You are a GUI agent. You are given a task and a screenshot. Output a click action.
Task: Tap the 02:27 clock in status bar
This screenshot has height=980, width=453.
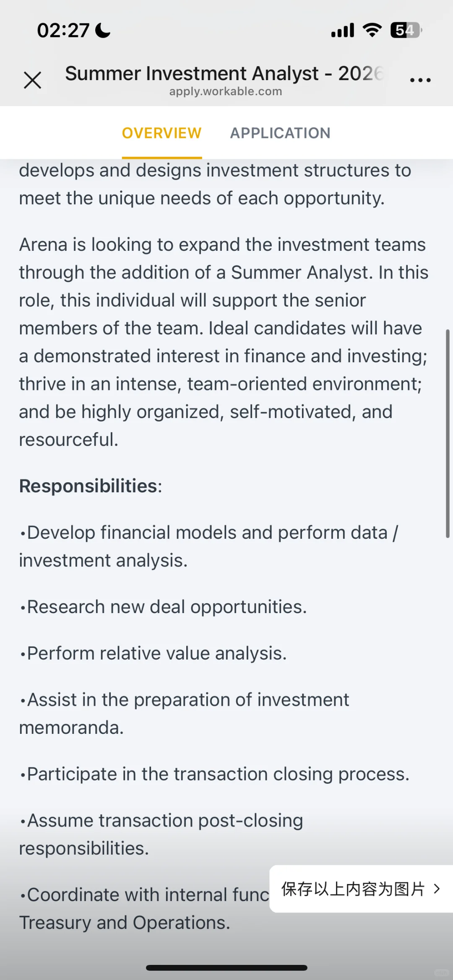pos(63,30)
